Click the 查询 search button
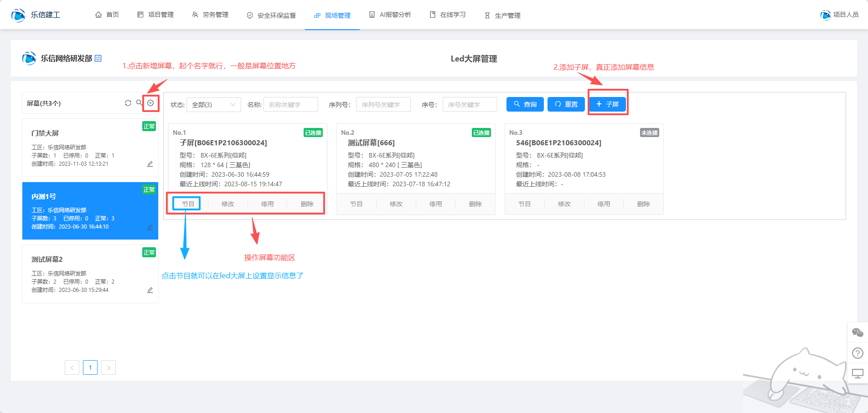The height and width of the screenshot is (413, 868). tap(525, 104)
